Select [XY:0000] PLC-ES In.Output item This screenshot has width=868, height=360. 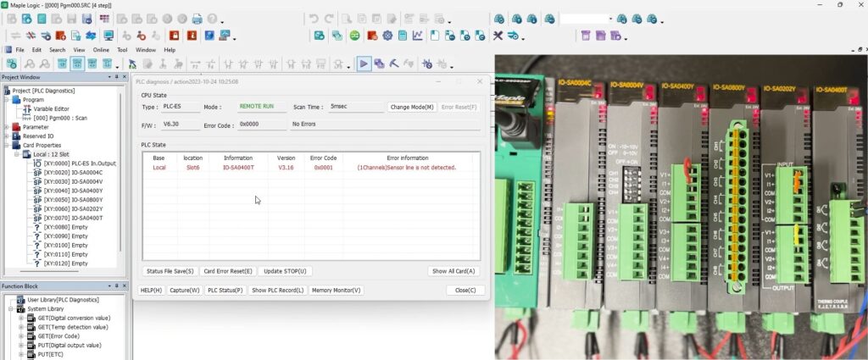pos(80,163)
